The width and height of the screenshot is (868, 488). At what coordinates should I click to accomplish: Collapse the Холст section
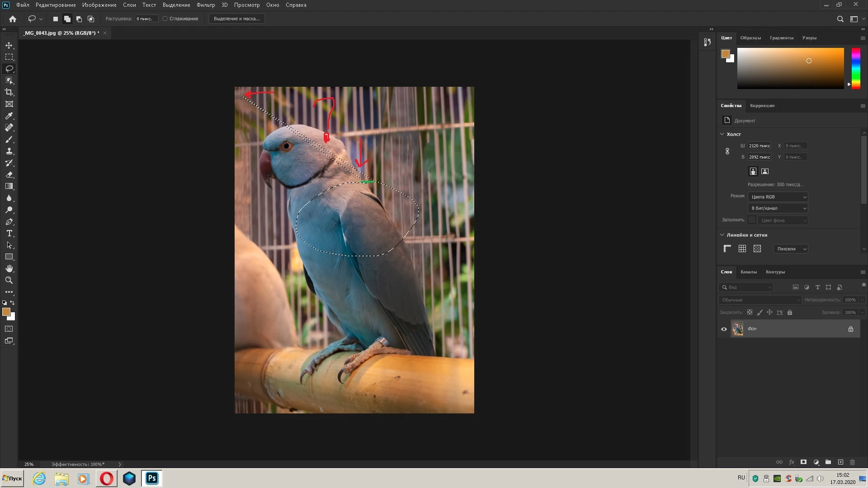(x=722, y=134)
